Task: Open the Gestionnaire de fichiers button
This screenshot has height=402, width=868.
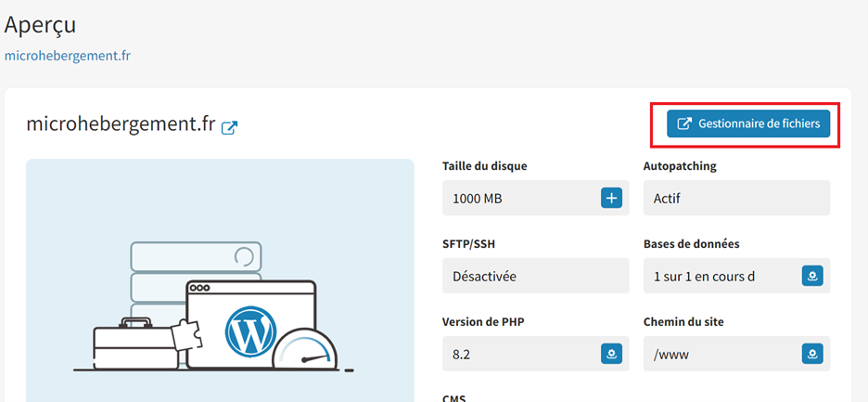Action: click(x=747, y=123)
